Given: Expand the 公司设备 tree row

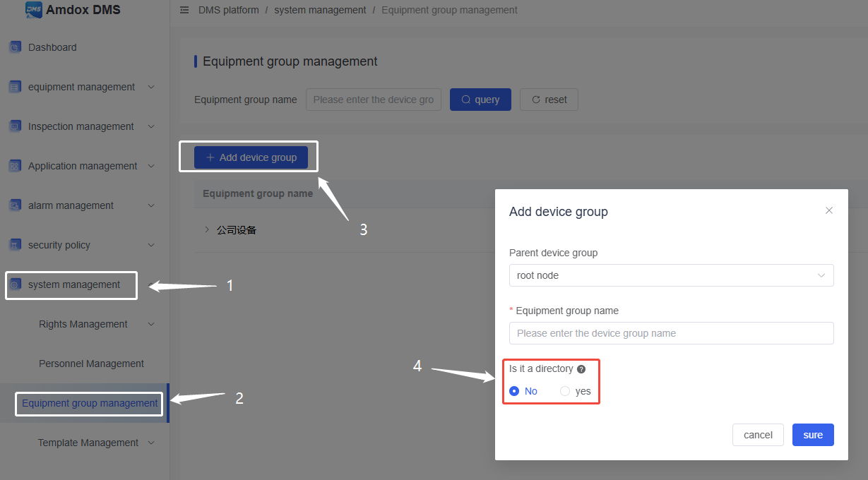Looking at the screenshot, I should pos(207,229).
